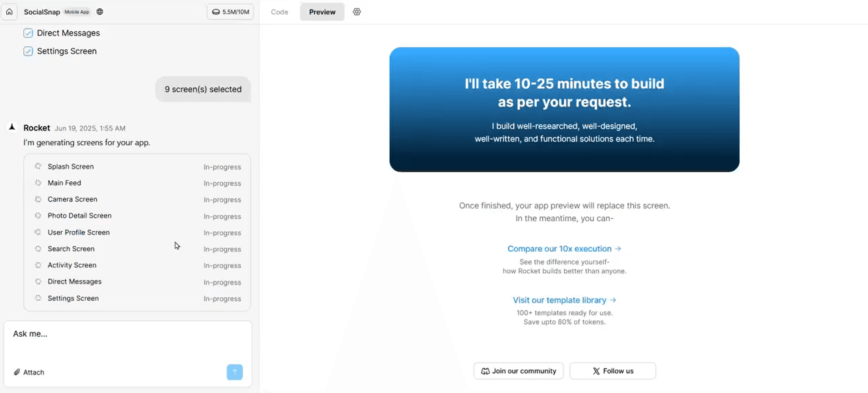
Task: Click the spinner icon for Settings Screen row
Action: [38, 298]
